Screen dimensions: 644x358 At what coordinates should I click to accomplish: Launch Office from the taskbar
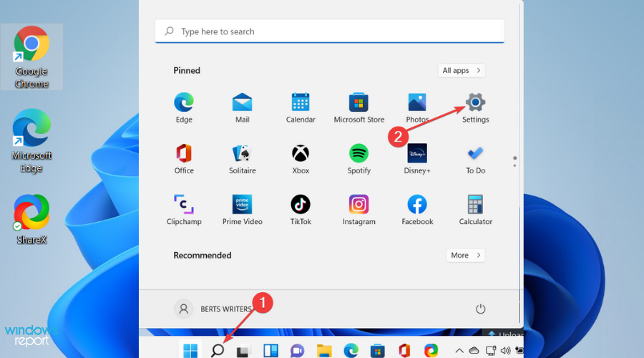click(404, 350)
